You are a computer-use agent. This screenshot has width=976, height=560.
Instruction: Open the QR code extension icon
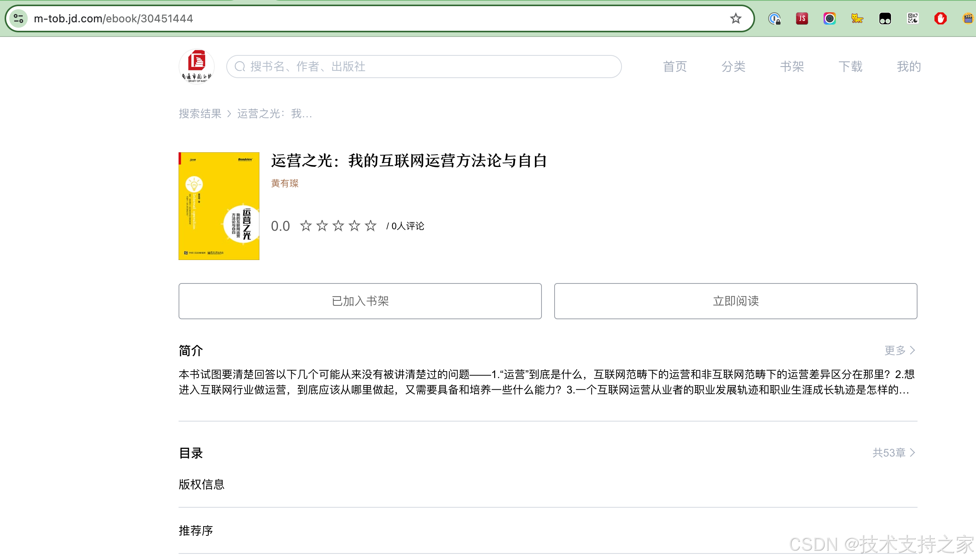click(912, 18)
